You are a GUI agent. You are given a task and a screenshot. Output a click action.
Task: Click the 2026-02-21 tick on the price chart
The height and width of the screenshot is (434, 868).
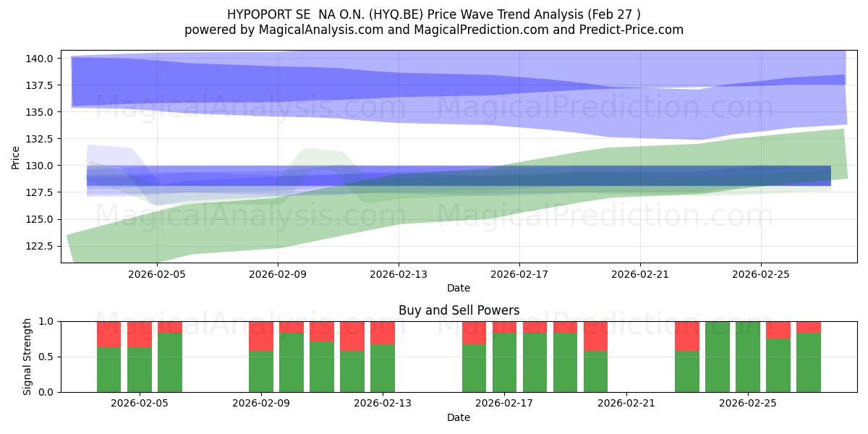tap(640, 275)
